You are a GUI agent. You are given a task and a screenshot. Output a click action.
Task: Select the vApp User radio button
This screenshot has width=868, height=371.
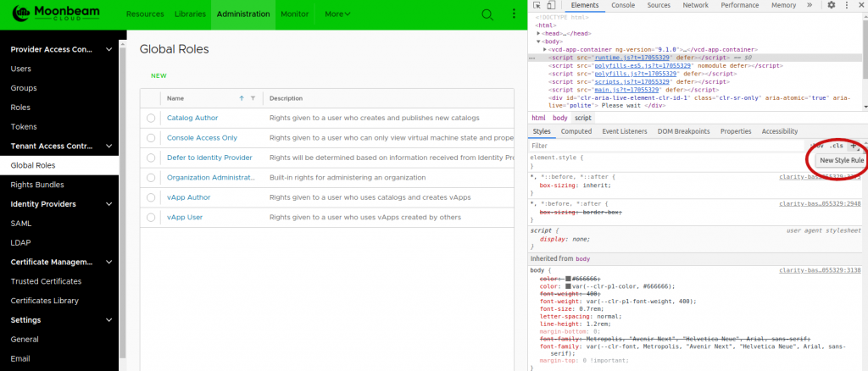151,217
